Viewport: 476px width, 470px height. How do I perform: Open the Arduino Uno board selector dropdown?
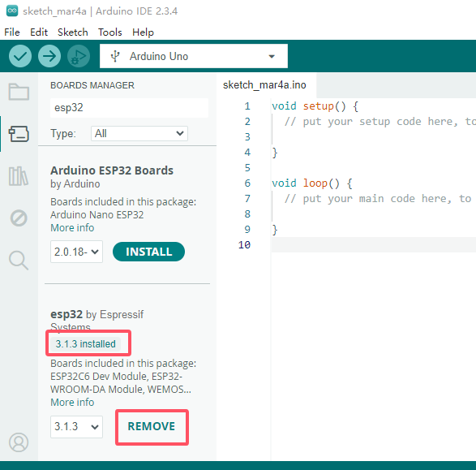[x=194, y=56]
